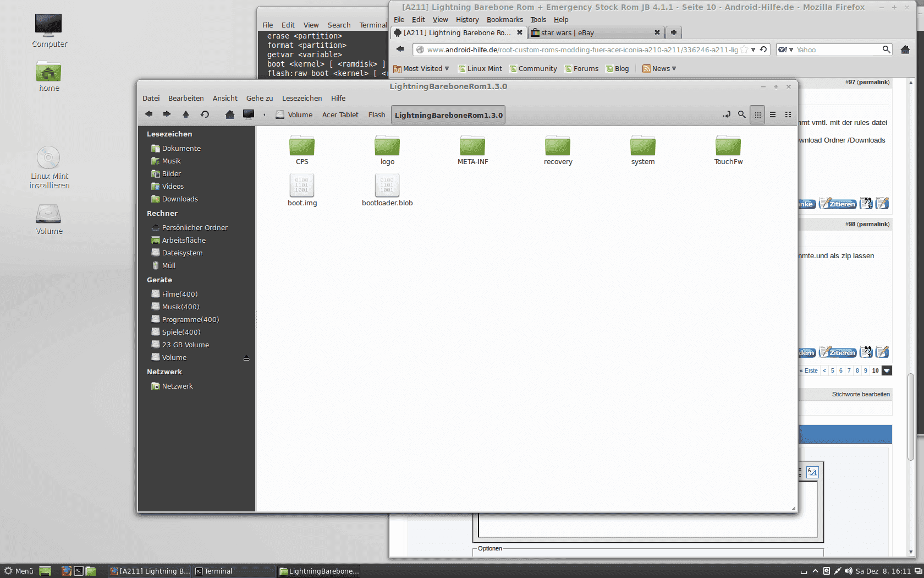Go to the Flash folder in the path bar
The width and height of the screenshot is (924, 578).
pos(377,114)
